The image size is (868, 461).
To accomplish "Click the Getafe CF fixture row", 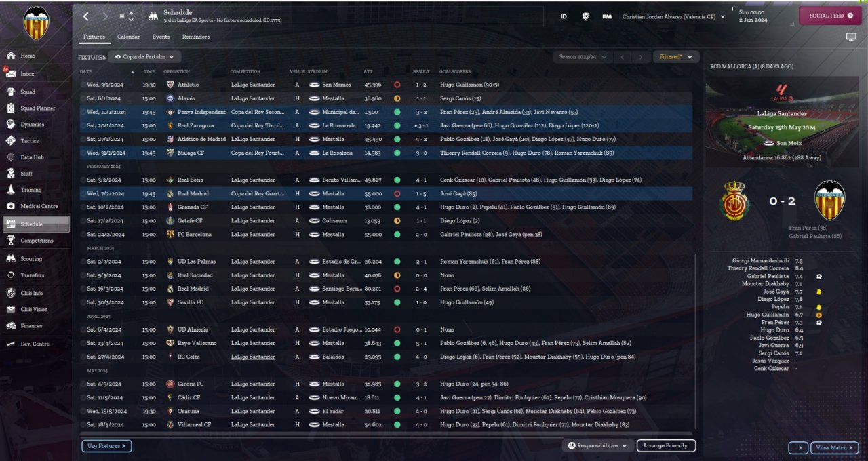I will [386, 221].
